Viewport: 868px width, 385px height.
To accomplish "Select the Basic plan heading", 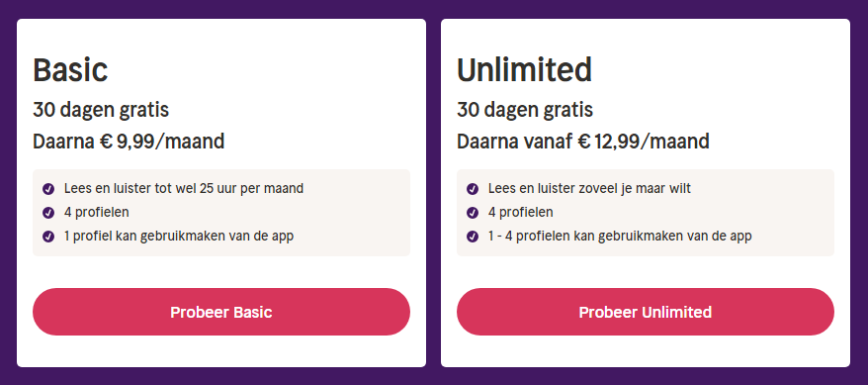I will [70, 70].
